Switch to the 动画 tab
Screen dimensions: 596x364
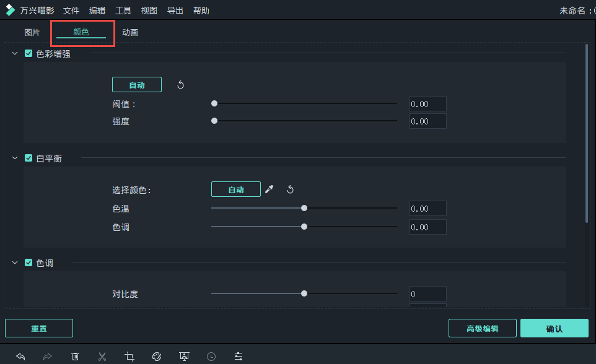tap(129, 32)
